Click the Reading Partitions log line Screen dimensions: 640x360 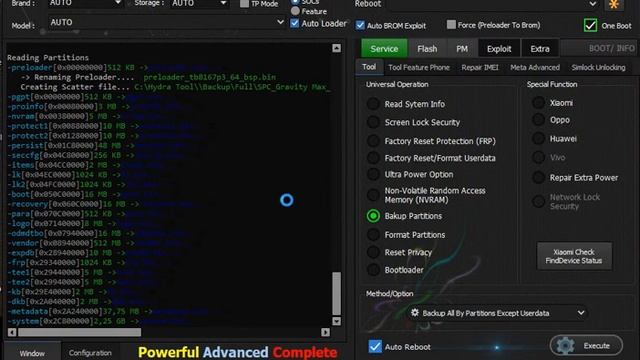48,58
